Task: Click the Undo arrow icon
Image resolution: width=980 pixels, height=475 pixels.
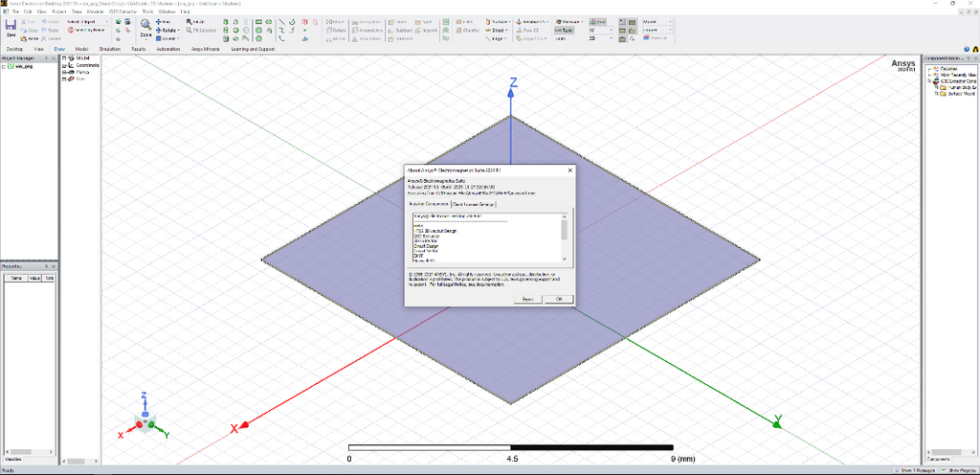Action: click(x=44, y=21)
